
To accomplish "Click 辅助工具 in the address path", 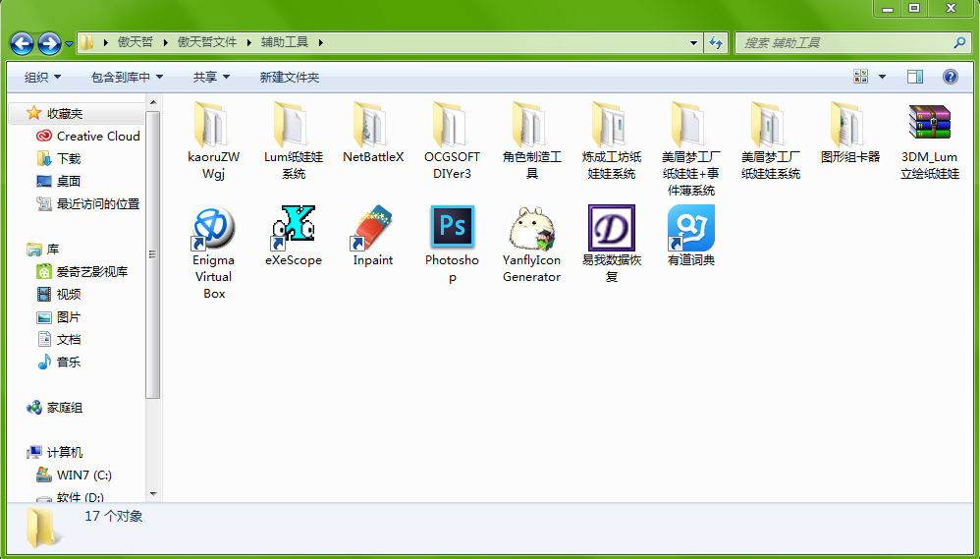I will point(285,42).
